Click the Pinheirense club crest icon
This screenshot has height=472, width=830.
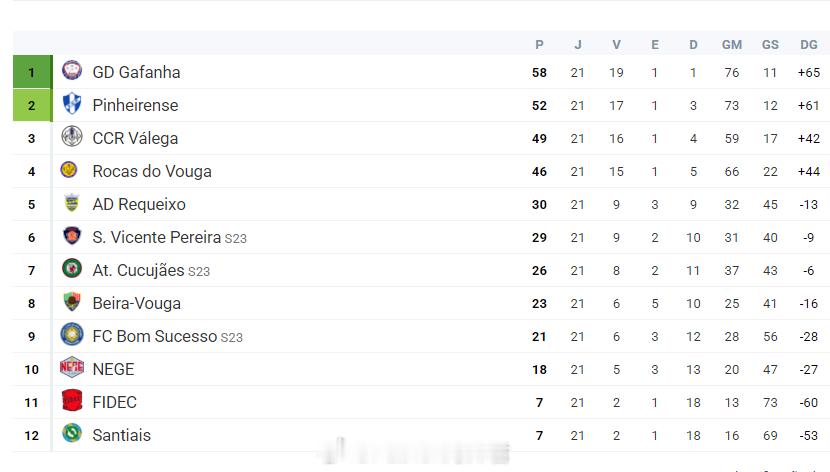tap(72, 104)
